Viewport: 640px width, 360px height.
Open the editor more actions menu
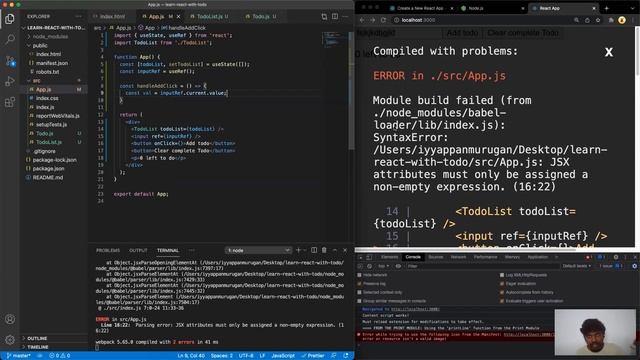coord(345,16)
